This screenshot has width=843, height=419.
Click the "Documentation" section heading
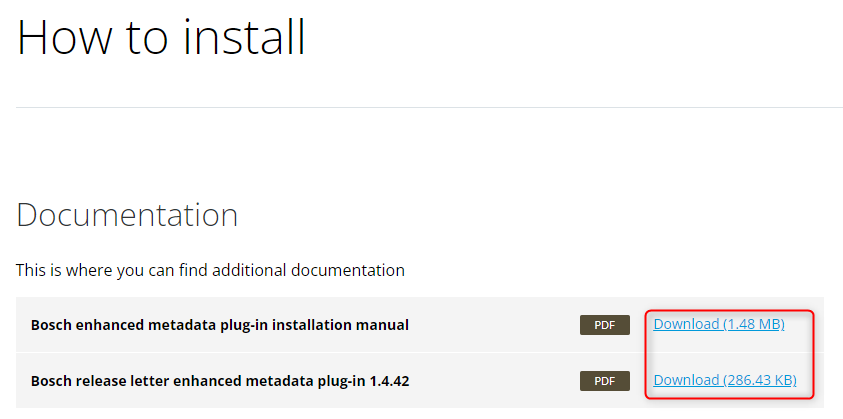coord(127,215)
